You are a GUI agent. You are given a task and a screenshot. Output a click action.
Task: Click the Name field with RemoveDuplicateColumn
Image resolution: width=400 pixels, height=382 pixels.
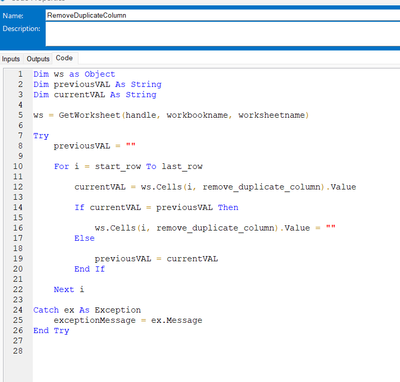[x=223, y=15]
